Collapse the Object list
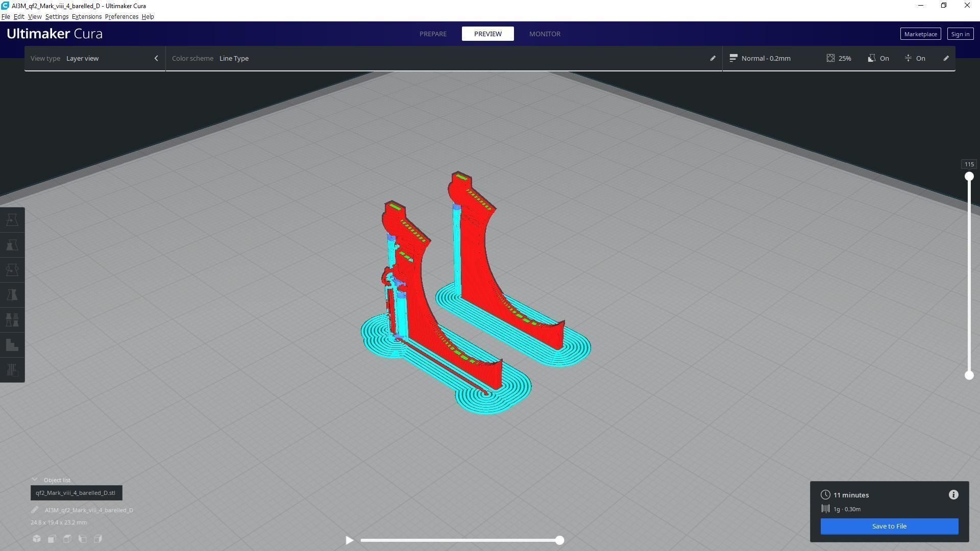Image resolution: width=980 pixels, height=551 pixels. 35,480
